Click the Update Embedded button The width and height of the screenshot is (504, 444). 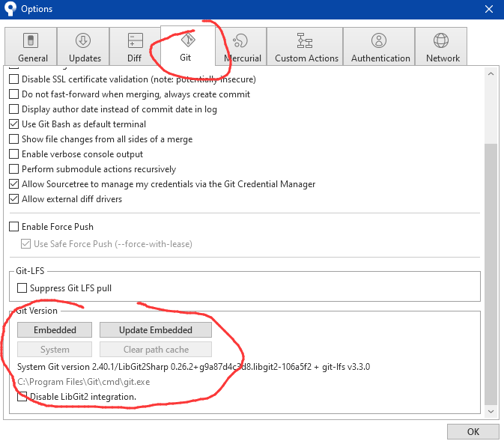click(156, 330)
